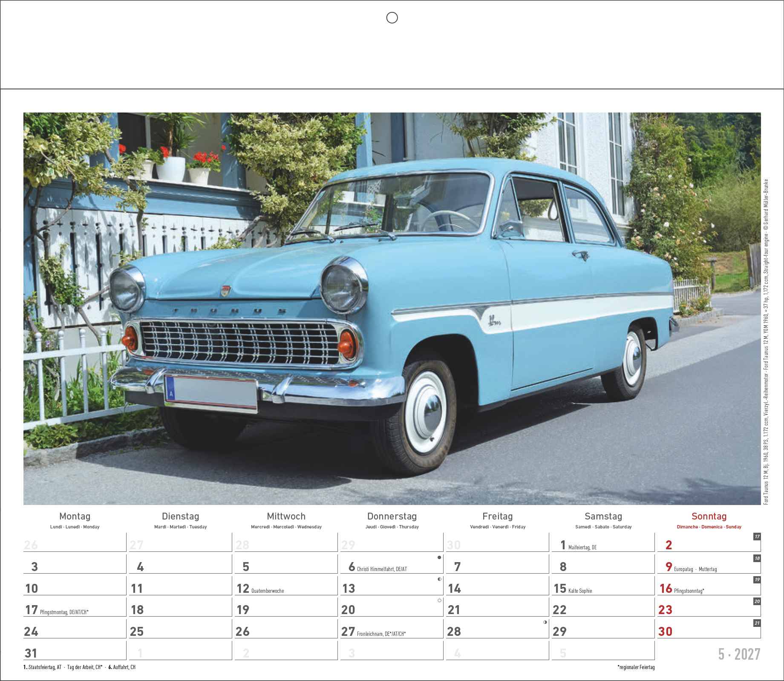Click 'Fronleichnam, DE*/AT/CH*' on Thursday 27

point(381,634)
